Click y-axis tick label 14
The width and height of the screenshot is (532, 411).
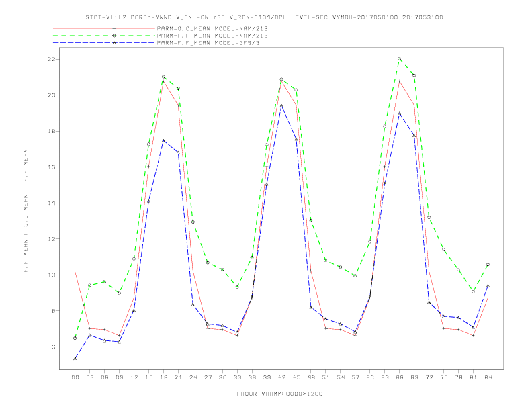[x=51, y=203]
